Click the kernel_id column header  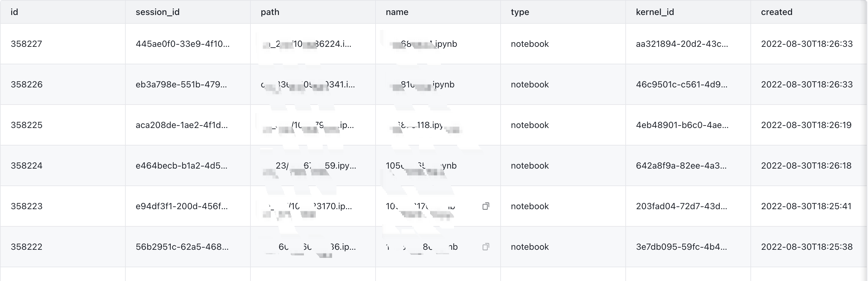click(x=655, y=12)
